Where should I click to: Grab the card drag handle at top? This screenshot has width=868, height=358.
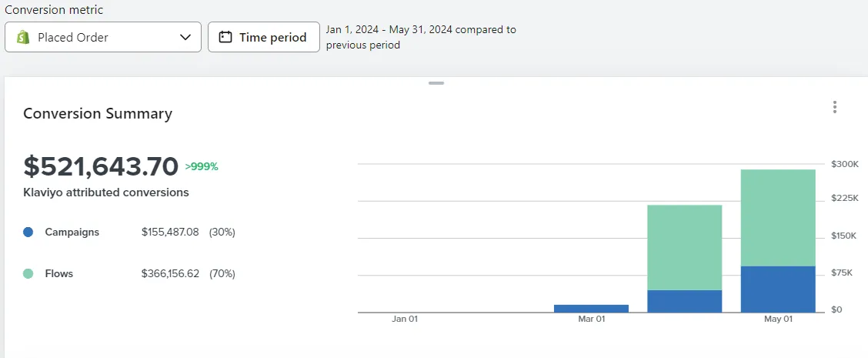[436, 83]
